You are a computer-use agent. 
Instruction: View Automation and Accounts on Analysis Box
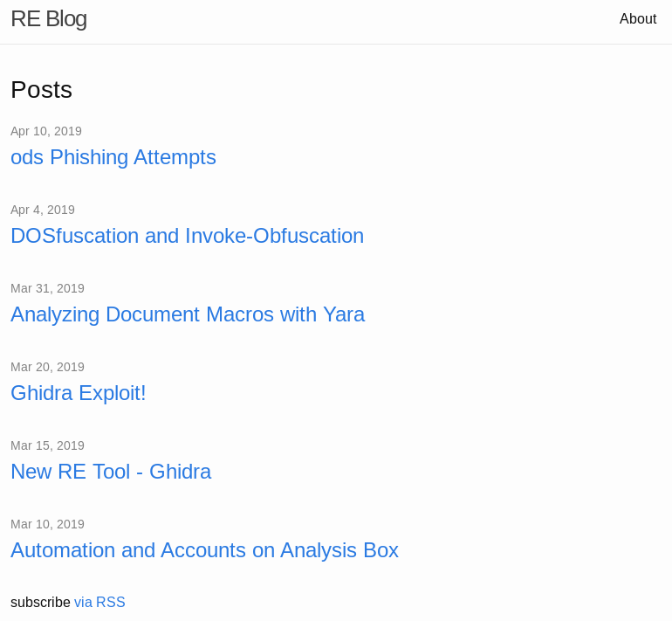pos(204,550)
